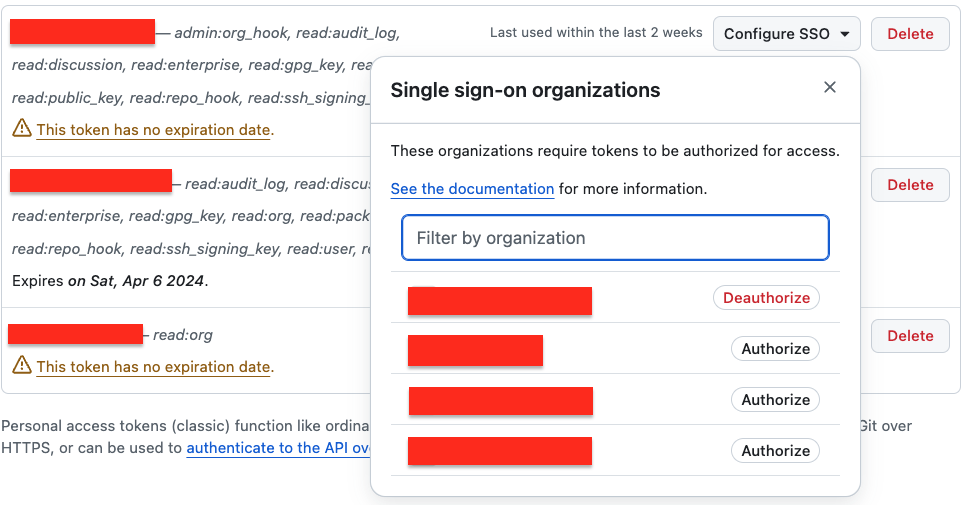Open the redacted token name beside admin:org_hook

coord(83,32)
